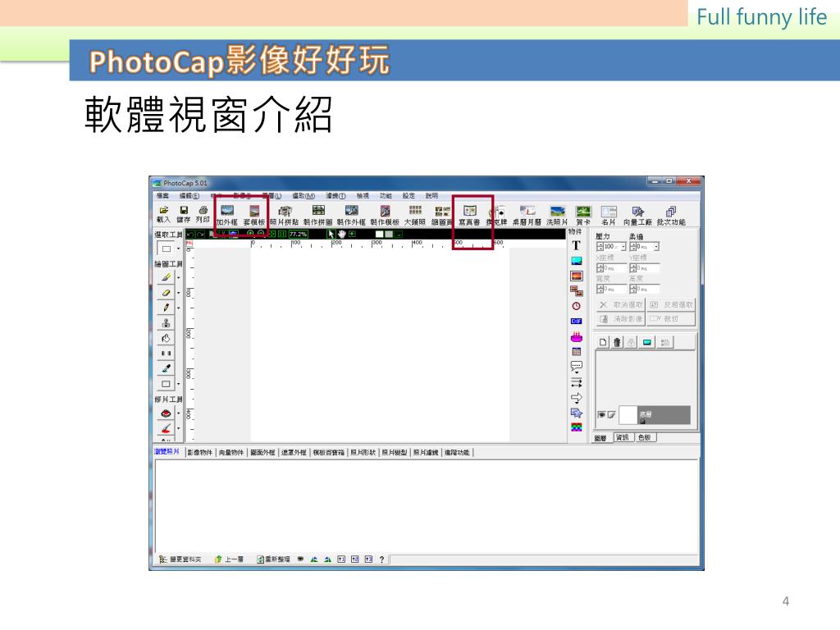Select the stamp clone tool
This screenshot has height=630, width=840.
tap(166, 323)
